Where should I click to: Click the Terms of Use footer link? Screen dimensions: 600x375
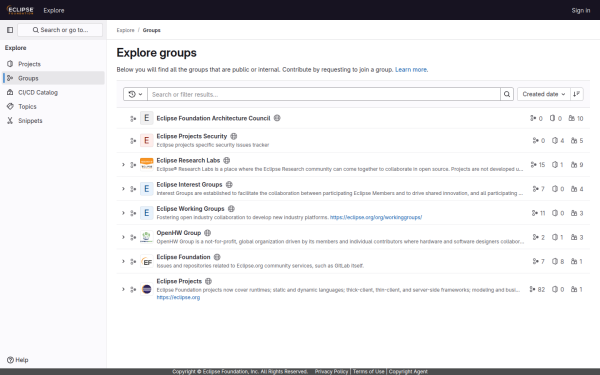368,372
